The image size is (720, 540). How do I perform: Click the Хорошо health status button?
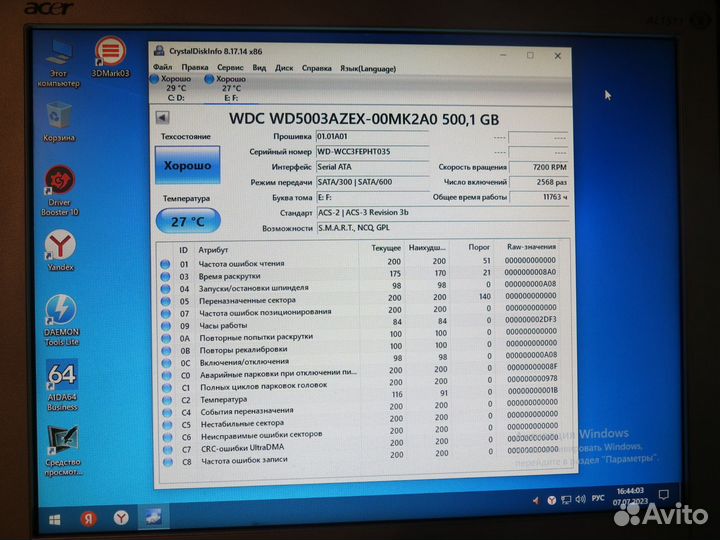point(187,165)
